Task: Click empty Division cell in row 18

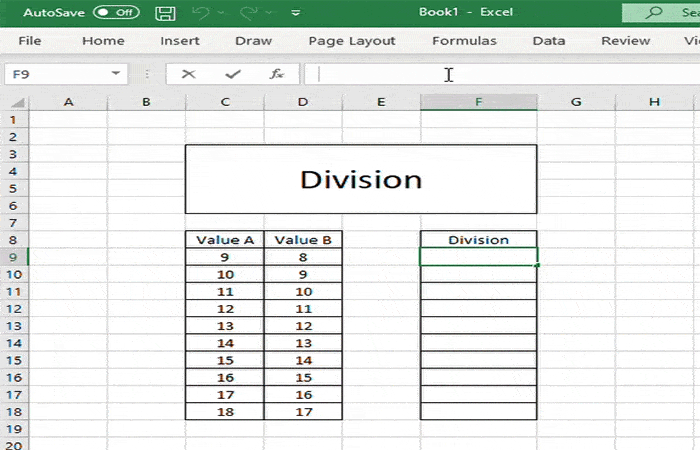Action: 479,412
